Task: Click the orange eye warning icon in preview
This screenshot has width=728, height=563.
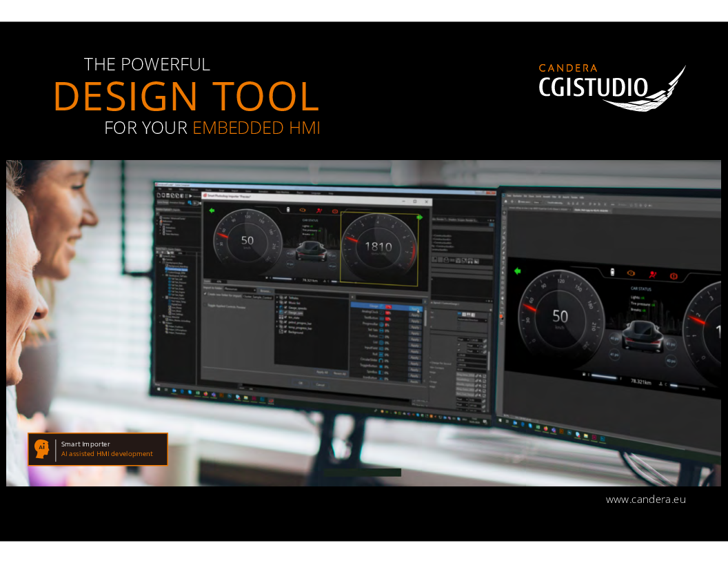Action: coord(301,210)
